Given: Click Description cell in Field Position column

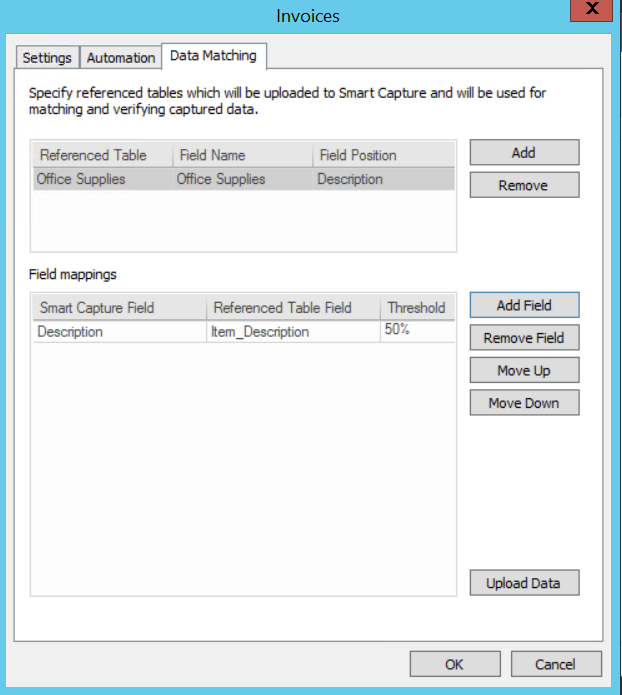Looking at the screenshot, I should point(383,179).
